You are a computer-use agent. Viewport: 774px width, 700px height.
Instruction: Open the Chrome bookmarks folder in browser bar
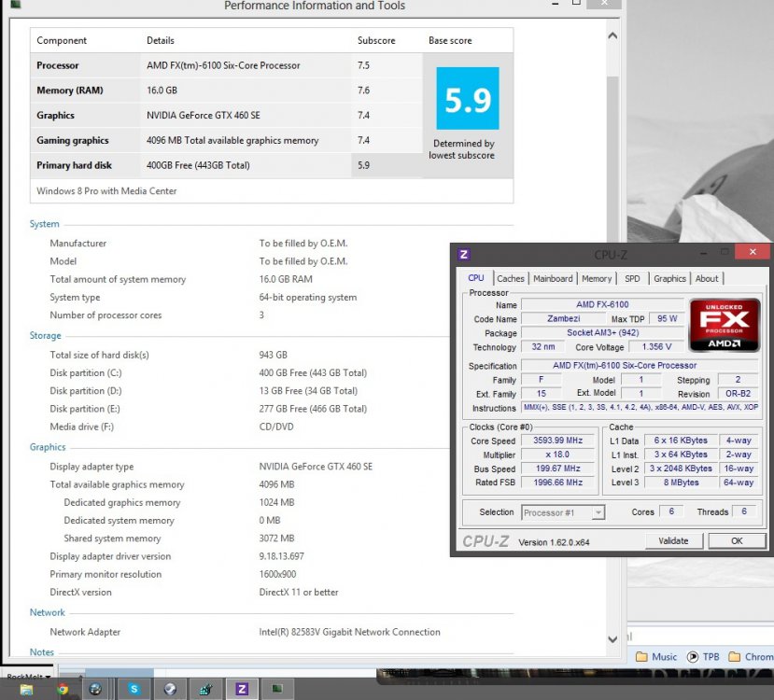pos(752,656)
